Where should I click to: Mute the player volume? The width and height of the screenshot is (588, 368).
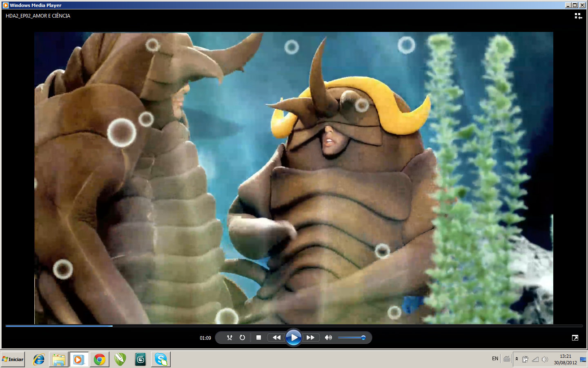pyautogui.click(x=328, y=338)
